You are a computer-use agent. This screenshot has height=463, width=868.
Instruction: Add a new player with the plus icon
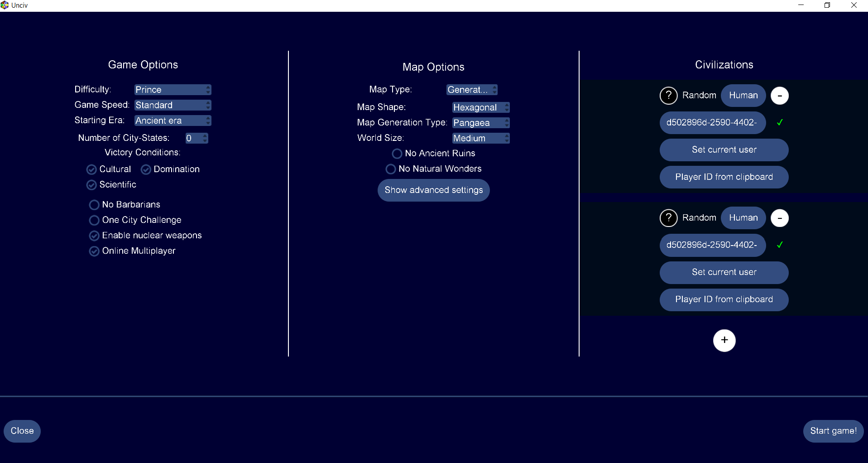(x=724, y=340)
